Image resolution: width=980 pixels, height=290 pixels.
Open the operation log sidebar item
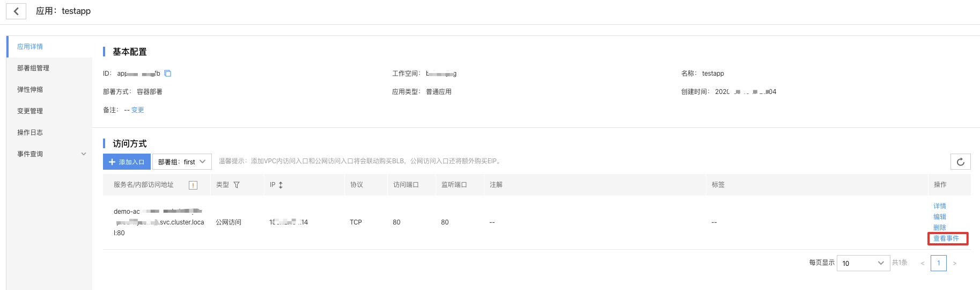coord(30,133)
